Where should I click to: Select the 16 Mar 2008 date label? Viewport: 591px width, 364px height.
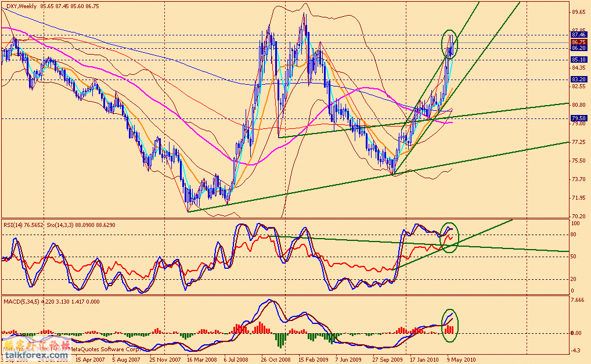(x=201, y=359)
